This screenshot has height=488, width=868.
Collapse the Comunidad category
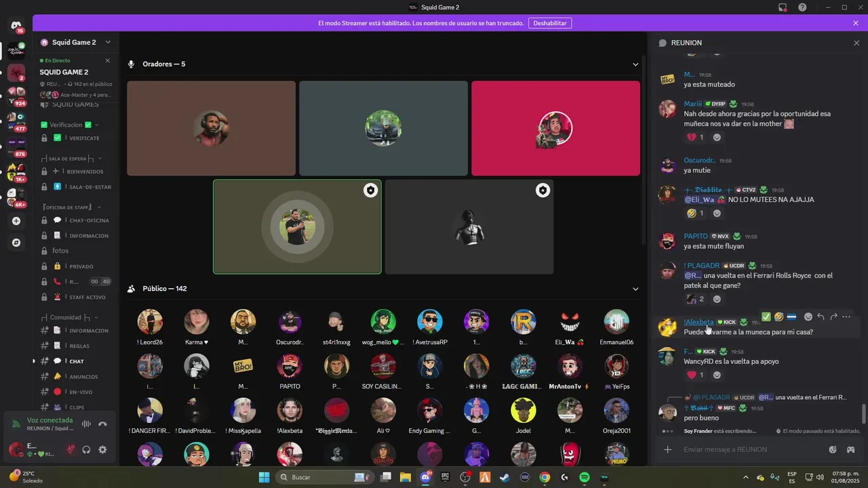tap(70, 317)
